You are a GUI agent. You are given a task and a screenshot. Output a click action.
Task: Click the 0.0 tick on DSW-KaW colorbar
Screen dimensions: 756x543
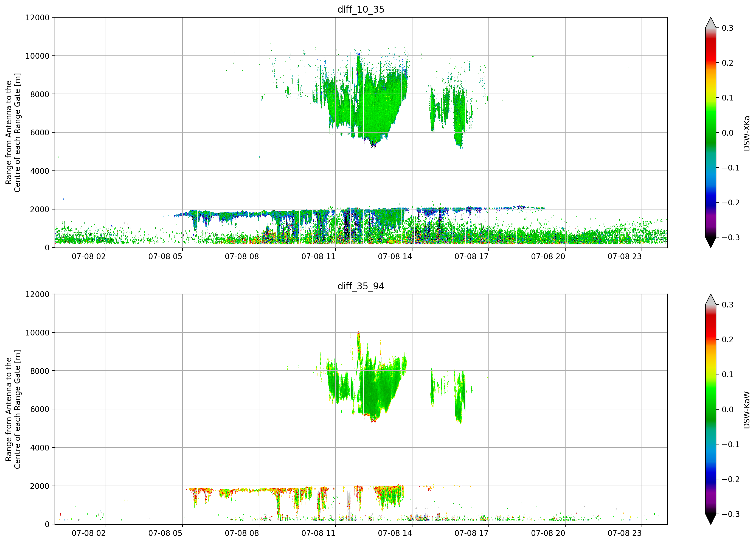[x=728, y=410]
